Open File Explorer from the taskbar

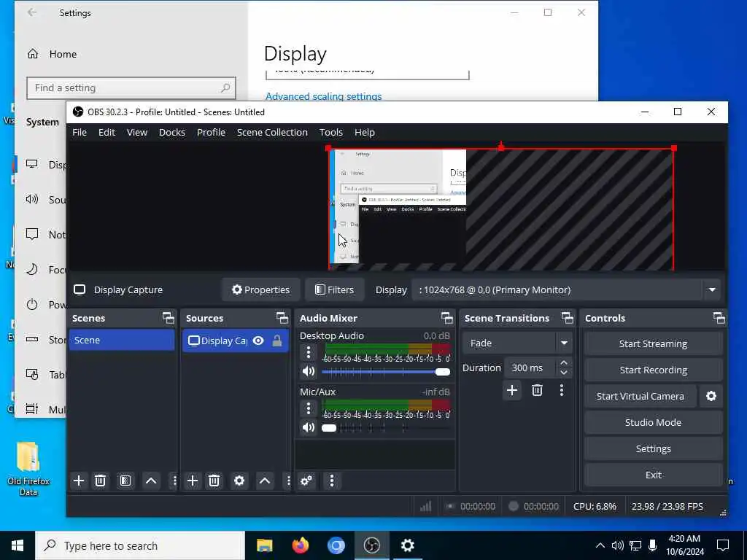264,545
